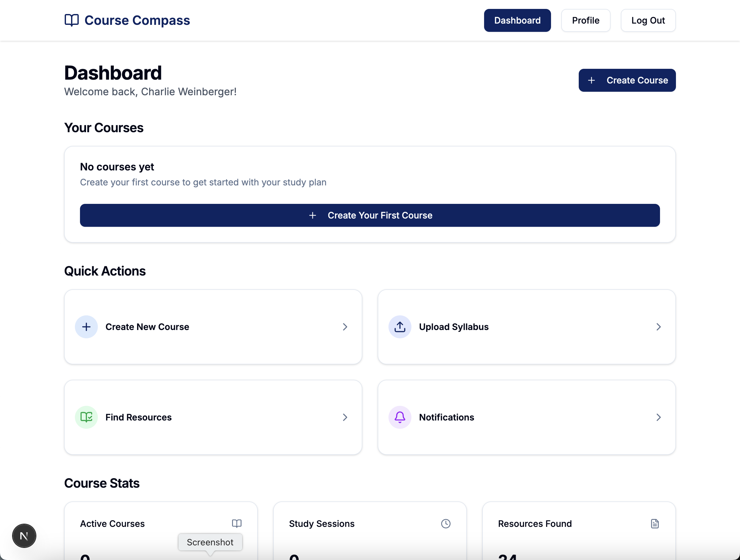Expand the Notifications chevron arrow

[658, 417]
